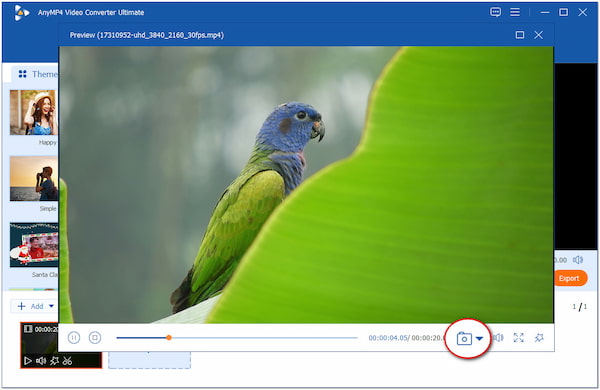Select the Happy theme thumbnail
The height and width of the screenshot is (390, 600).
pos(33,113)
